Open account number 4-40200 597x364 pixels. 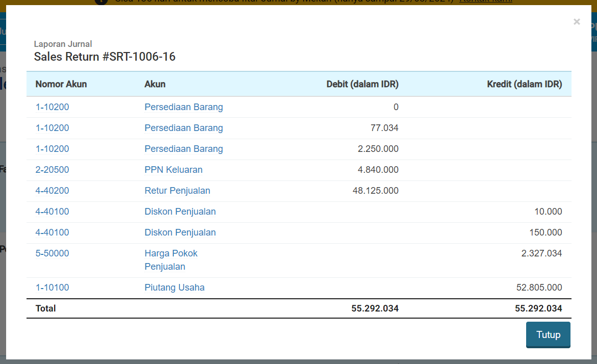click(52, 191)
